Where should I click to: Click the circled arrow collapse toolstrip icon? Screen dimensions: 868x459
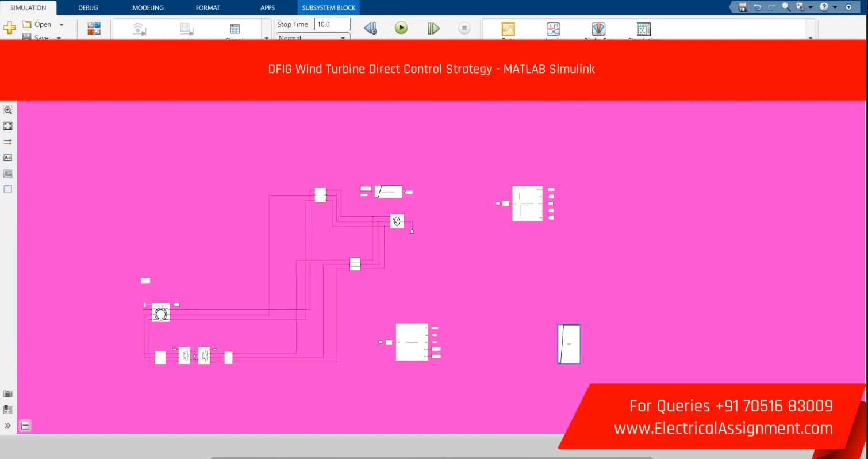tap(848, 7)
